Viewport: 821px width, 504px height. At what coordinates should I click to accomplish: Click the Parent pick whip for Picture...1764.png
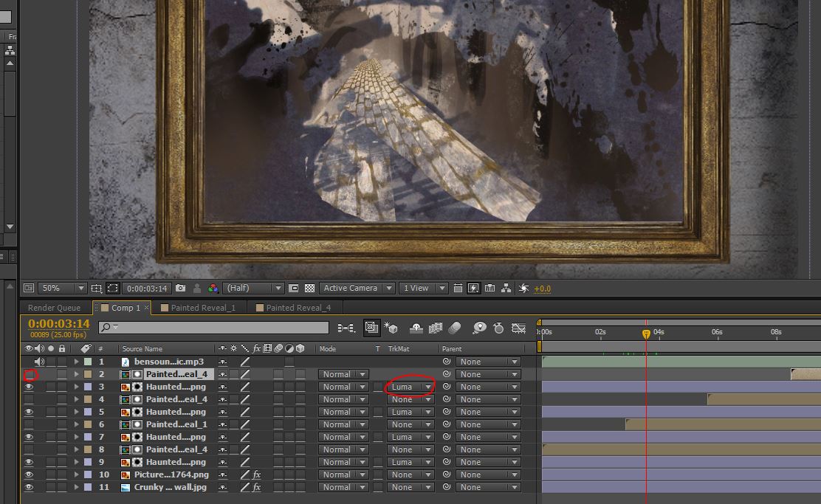point(446,474)
